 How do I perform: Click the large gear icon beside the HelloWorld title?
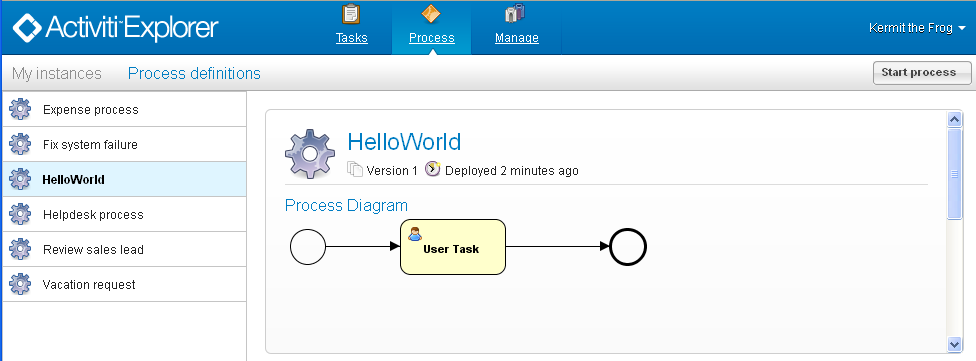(310, 154)
